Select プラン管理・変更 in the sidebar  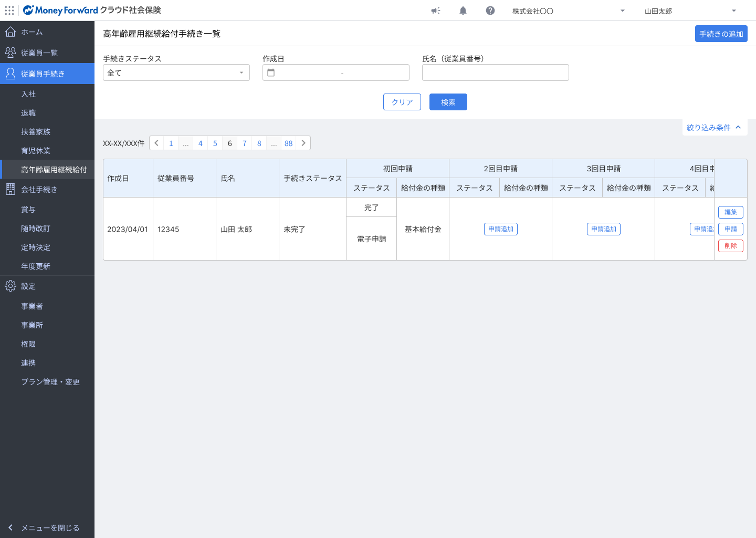(47, 381)
